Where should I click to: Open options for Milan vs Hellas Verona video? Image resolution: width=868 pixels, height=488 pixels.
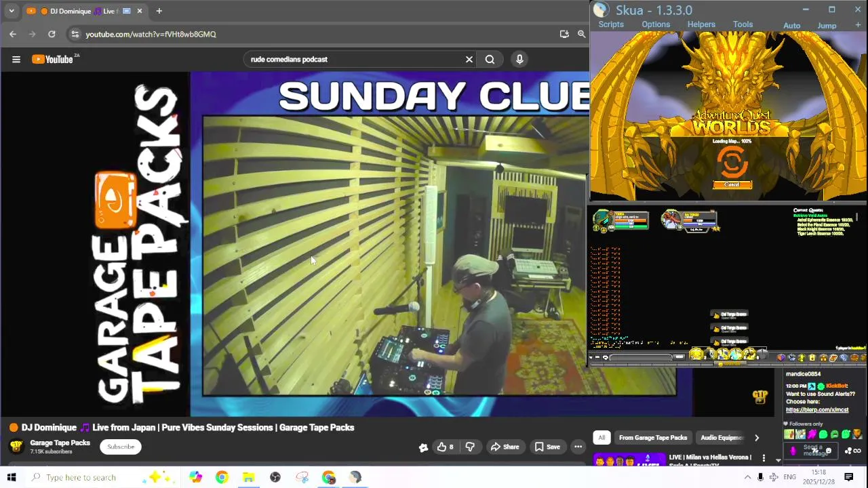[x=764, y=458]
